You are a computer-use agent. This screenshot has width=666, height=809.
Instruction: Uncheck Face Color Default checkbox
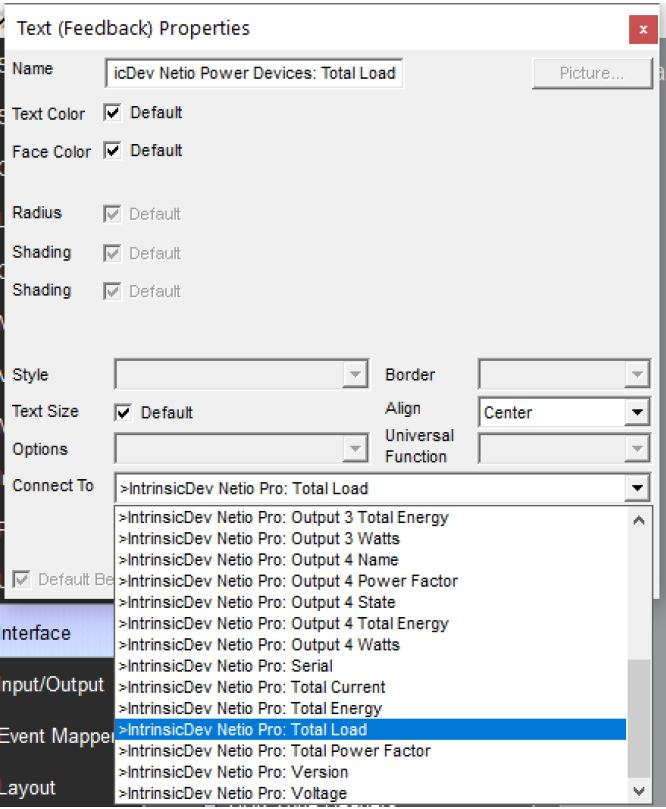(112, 151)
